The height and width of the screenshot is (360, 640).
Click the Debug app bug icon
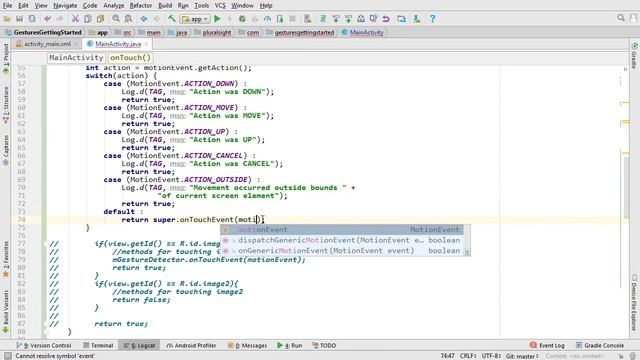[x=242, y=19]
